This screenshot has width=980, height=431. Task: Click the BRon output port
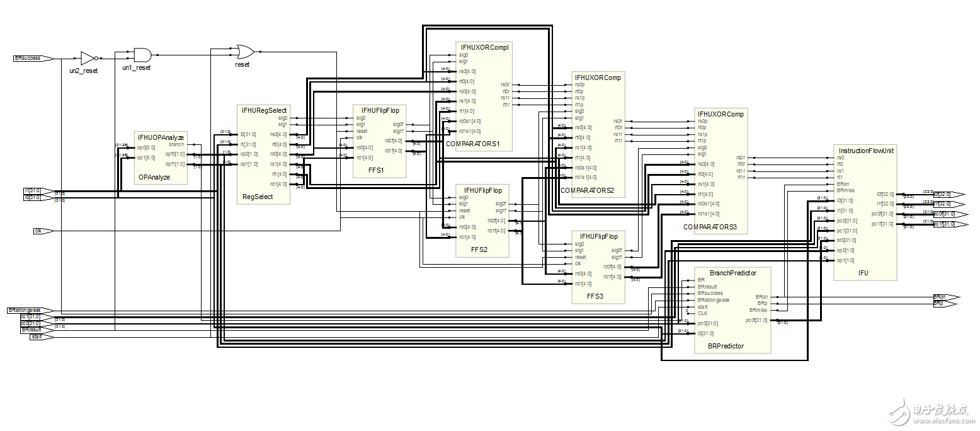(x=940, y=296)
